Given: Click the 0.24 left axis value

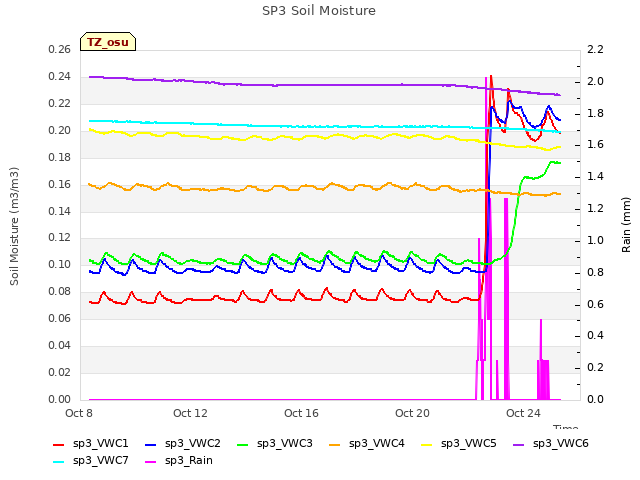Looking at the screenshot, I should (60, 77).
